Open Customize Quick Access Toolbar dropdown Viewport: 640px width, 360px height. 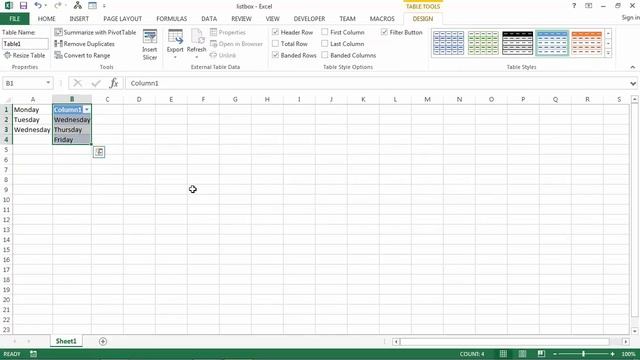[x=104, y=6]
